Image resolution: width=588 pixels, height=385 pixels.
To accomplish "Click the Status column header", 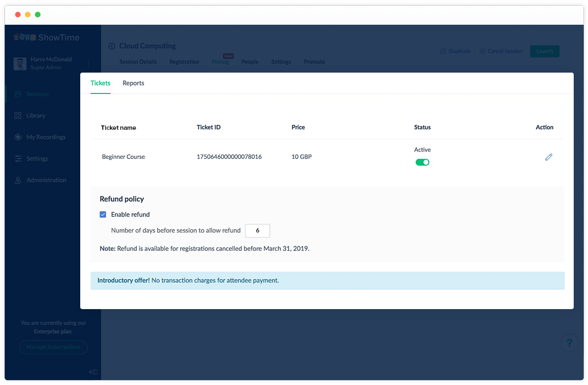I will 422,127.
